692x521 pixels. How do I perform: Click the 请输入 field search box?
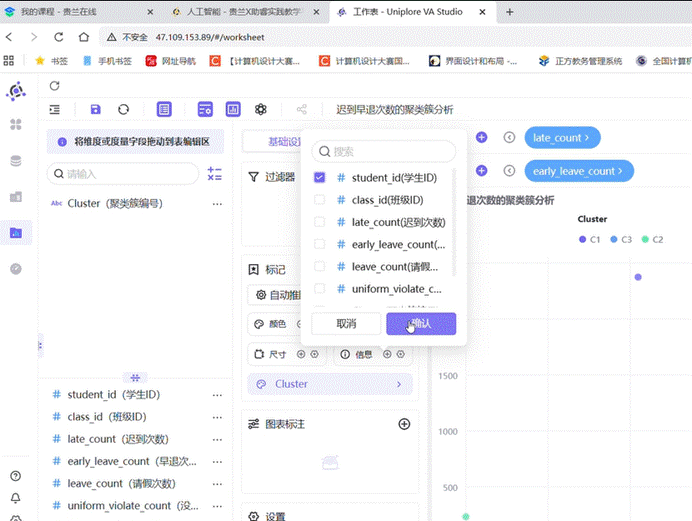123,174
